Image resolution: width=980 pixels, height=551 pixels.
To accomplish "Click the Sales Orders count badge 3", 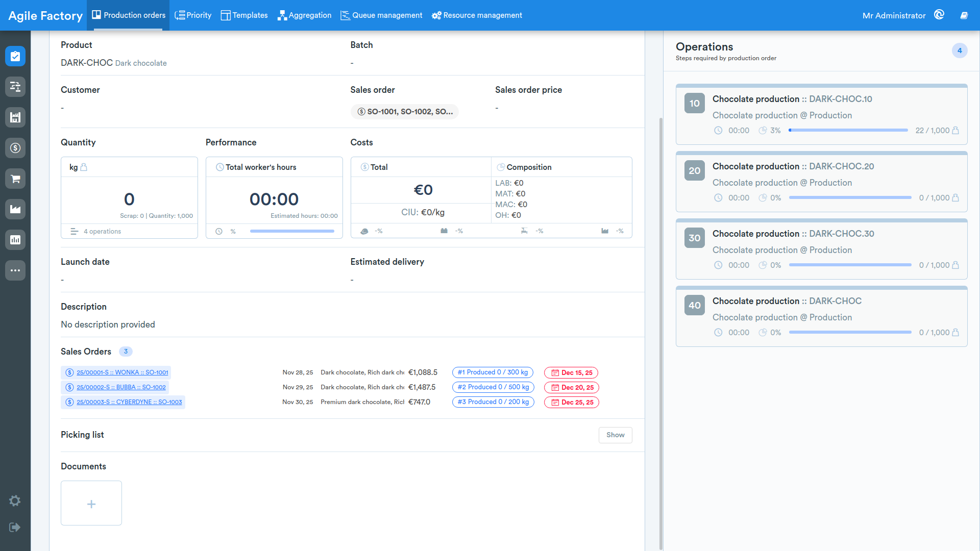I will (x=126, y=352).
